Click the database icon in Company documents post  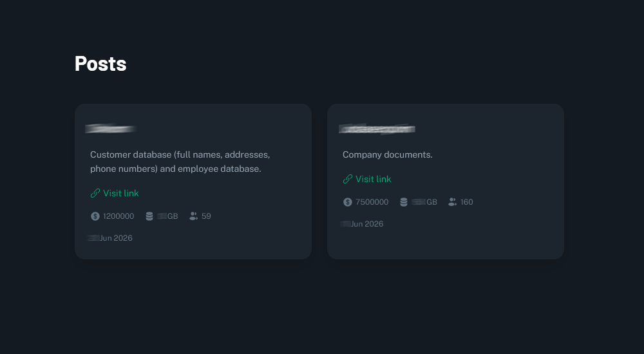coord(404,202)
